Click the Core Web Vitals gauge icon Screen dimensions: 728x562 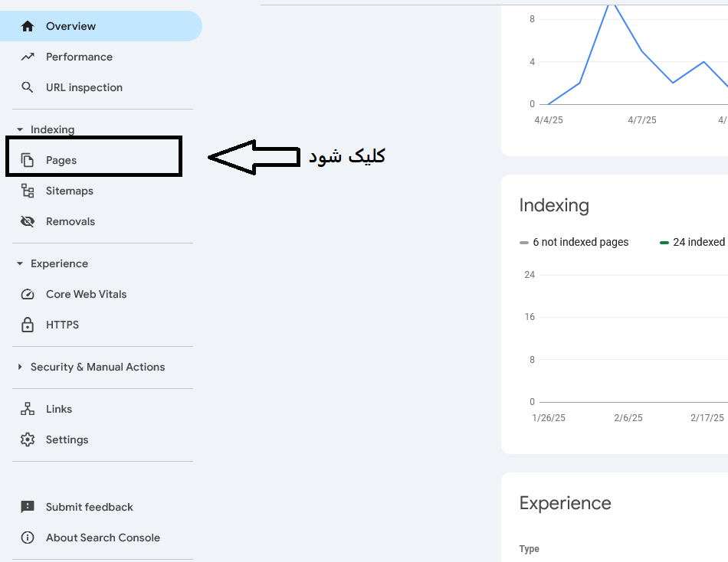pos(28,294)
